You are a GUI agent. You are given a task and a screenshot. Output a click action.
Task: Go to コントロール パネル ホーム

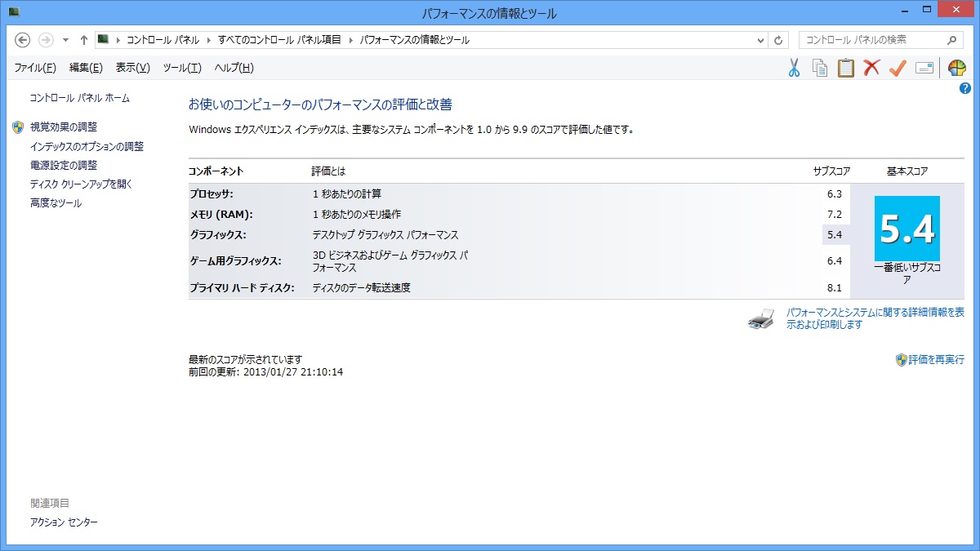tap(80, 98)
